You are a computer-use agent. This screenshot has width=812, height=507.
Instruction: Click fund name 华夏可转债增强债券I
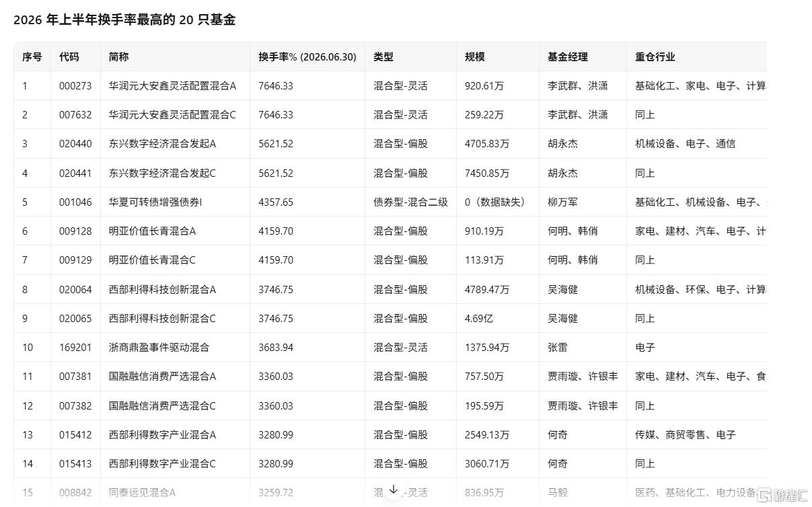pos(155,202)
